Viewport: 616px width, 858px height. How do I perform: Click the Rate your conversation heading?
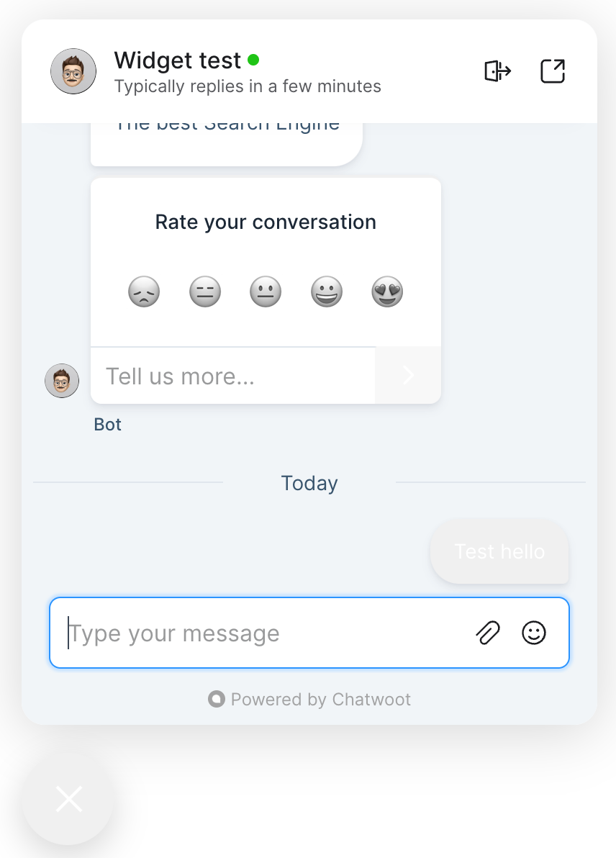coord(266,222)
